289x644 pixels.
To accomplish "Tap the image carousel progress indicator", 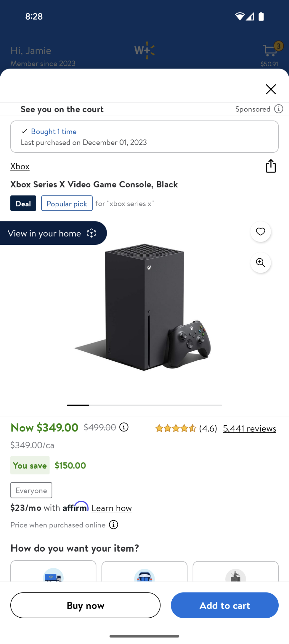I will tap(144, 405).
